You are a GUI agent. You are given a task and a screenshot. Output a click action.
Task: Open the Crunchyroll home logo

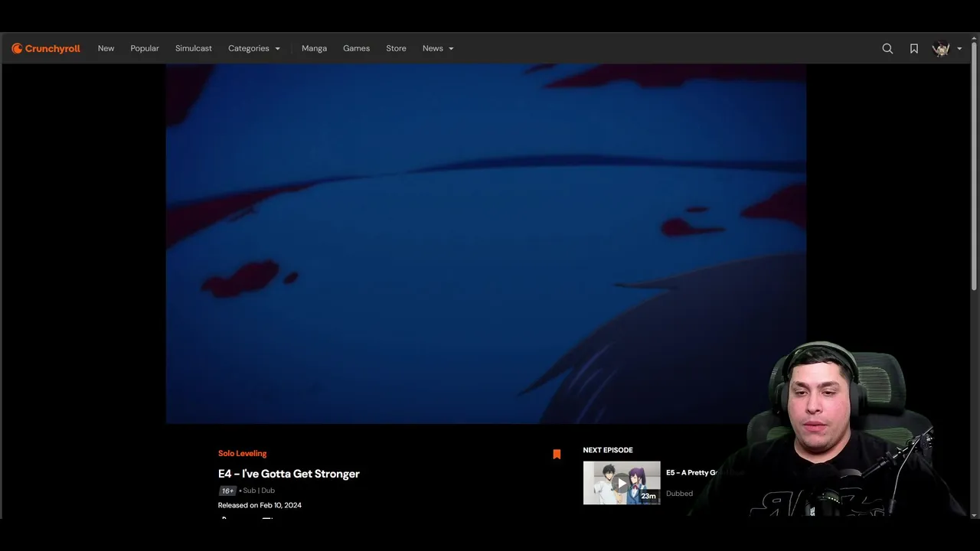46,48
